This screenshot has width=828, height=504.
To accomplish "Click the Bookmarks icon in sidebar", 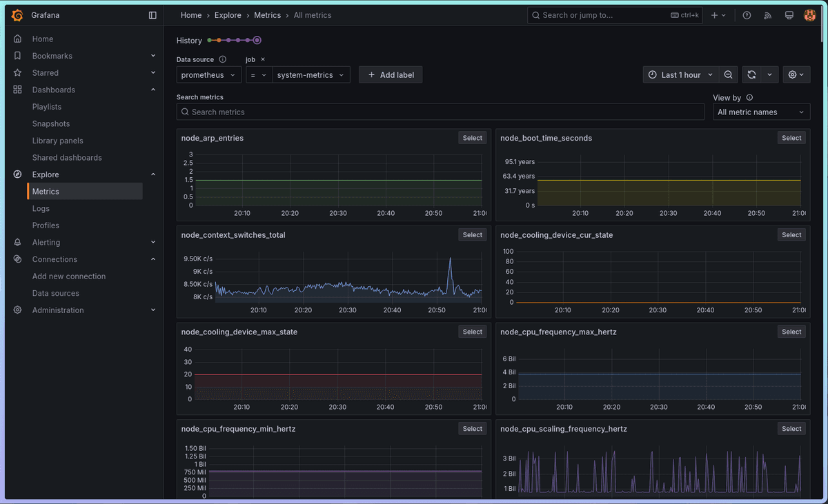I will [18, 56].
